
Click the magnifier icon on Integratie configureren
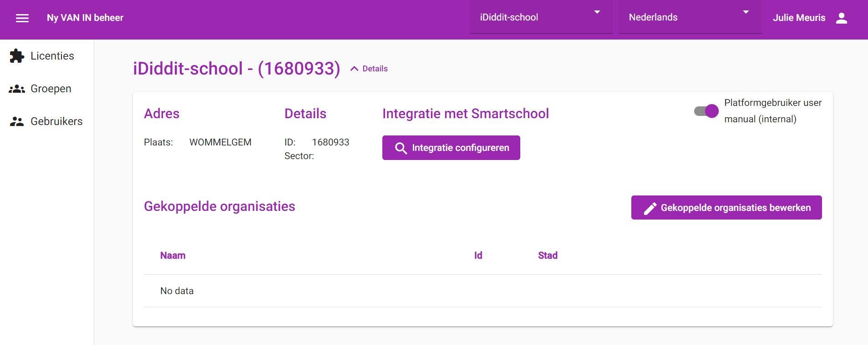(401, 148)
